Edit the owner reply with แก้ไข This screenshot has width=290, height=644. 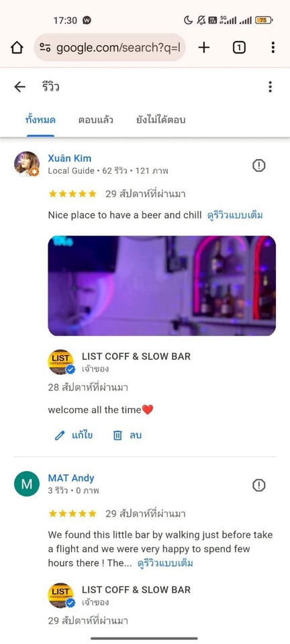(x=74, y=435)
